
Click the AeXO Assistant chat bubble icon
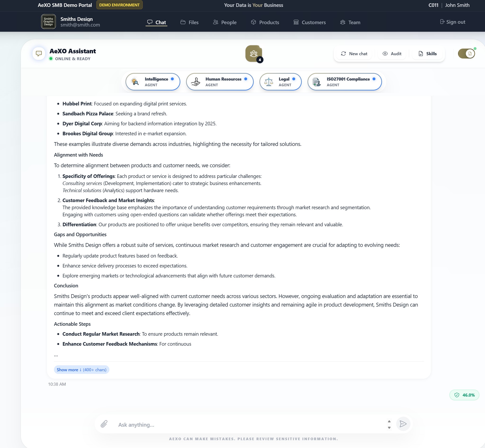point(39,53)
